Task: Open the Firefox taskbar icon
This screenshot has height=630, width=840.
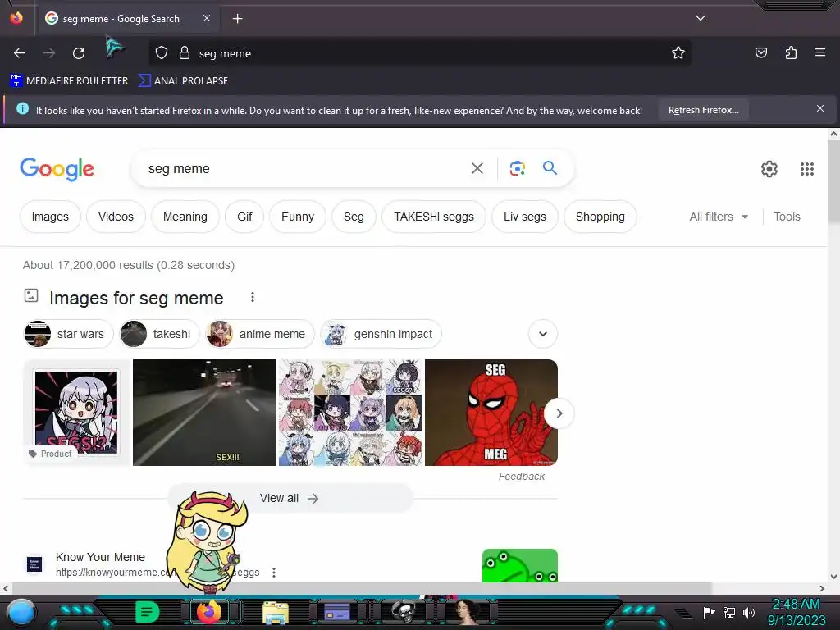Action: [x=209, y=612]
